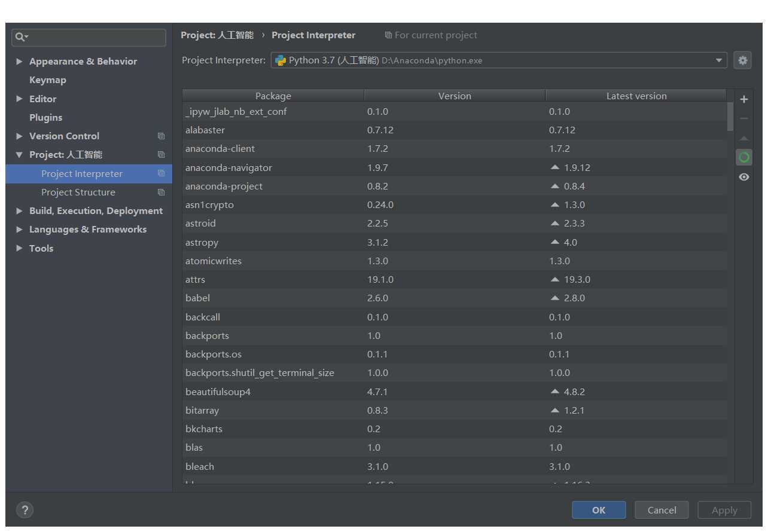768x532 pixels.
Task: Expand the Editor settings section
Action: pyautogui.click(x=20, y=99)
